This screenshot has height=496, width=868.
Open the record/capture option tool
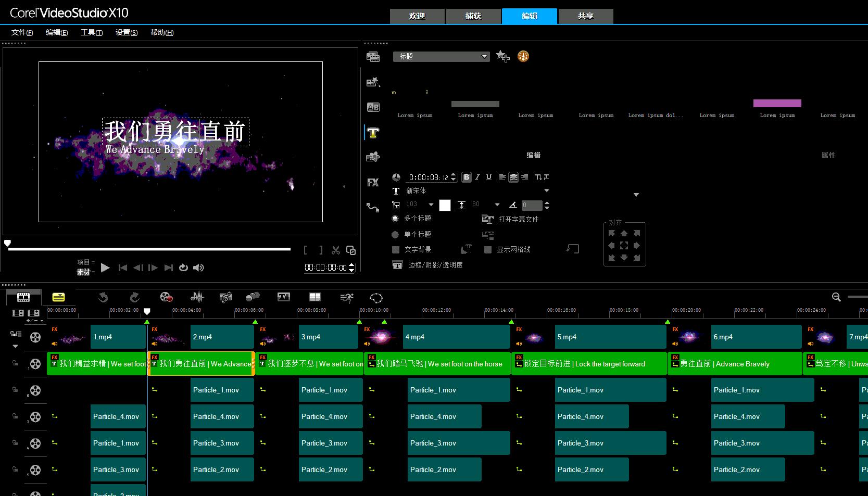pos(166,297)
